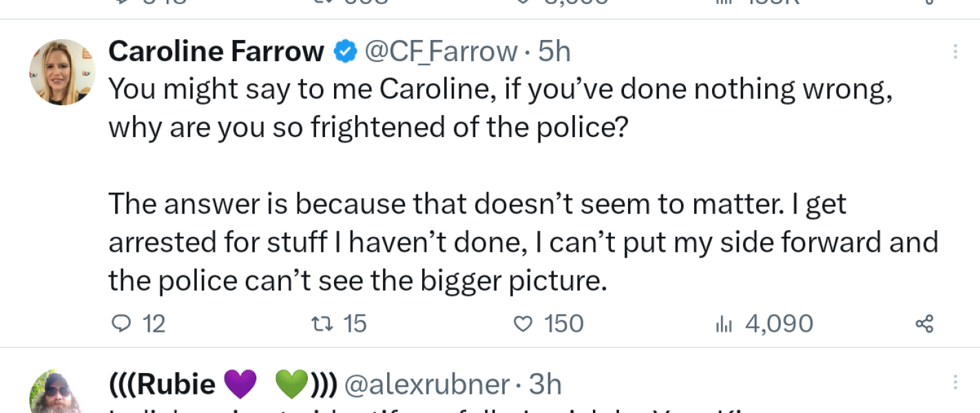Viewport: 980px width, 413px height.
Task: Open Caroline Farrow's profile picture
Action: pos(62,72)
